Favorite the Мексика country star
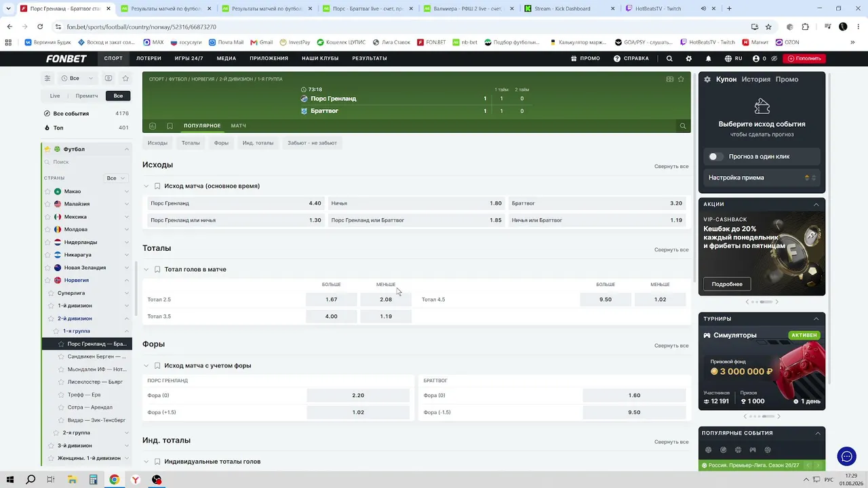Screen dimensions: 868x488 click(x=47, y=217)
